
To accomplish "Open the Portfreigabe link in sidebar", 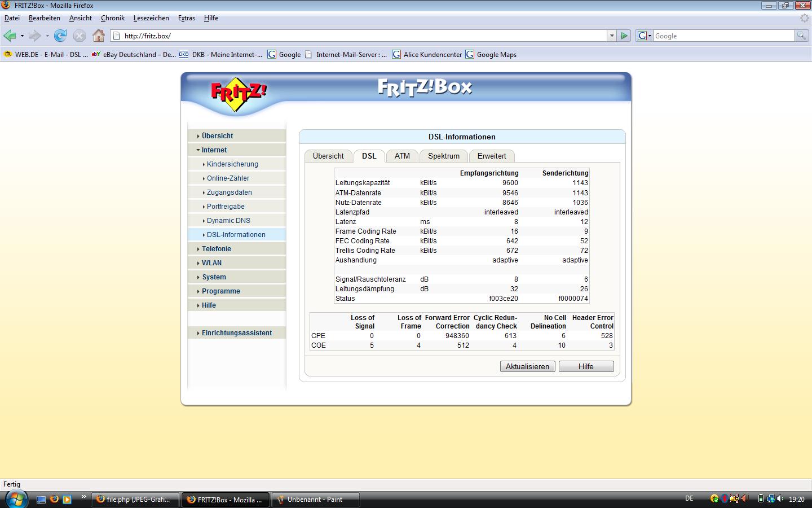I will [x=226, y=207].
